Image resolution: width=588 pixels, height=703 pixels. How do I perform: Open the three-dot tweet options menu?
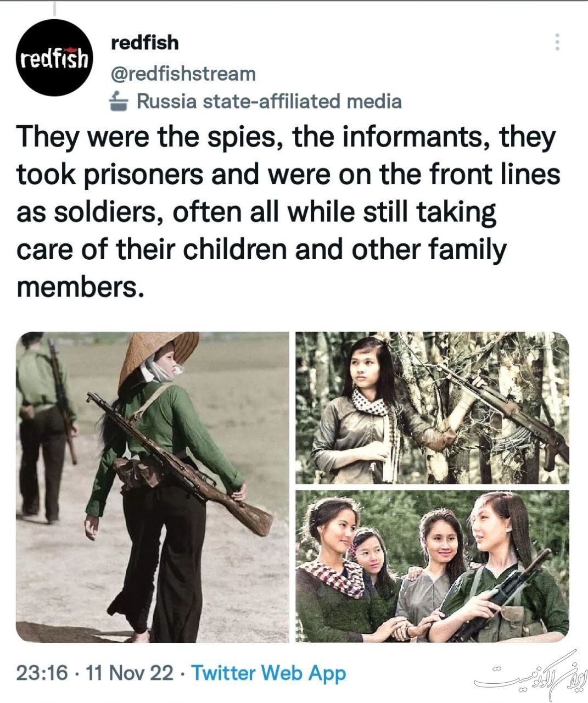point(557,42)
